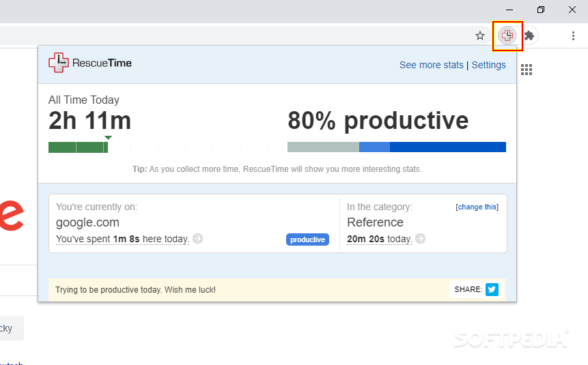
Task: Close the Chrome window
Action: click(572, 10)
